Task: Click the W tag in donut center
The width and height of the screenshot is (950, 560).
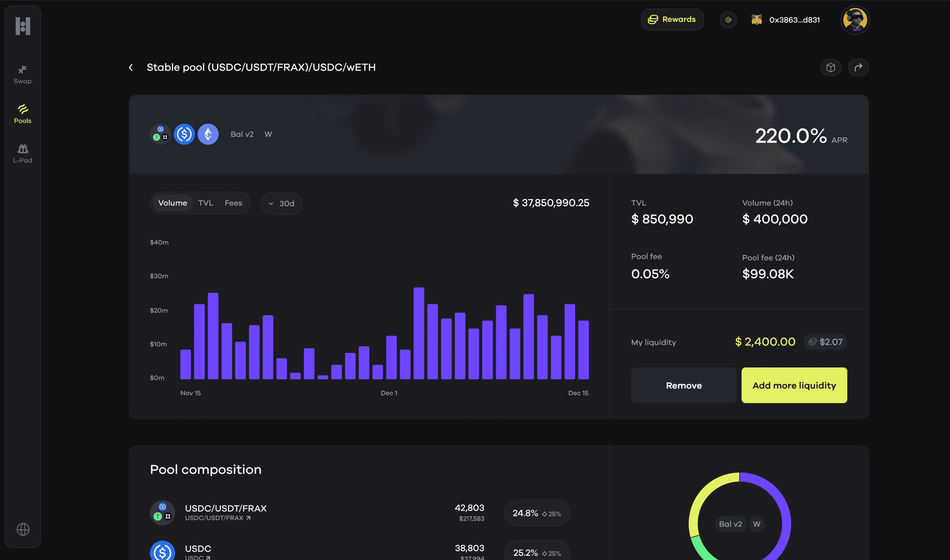Action: 757,524
